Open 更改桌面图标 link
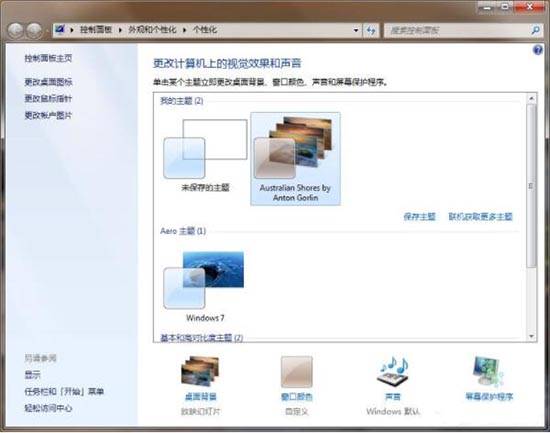The image size is (550, 433). pos(48,82)
